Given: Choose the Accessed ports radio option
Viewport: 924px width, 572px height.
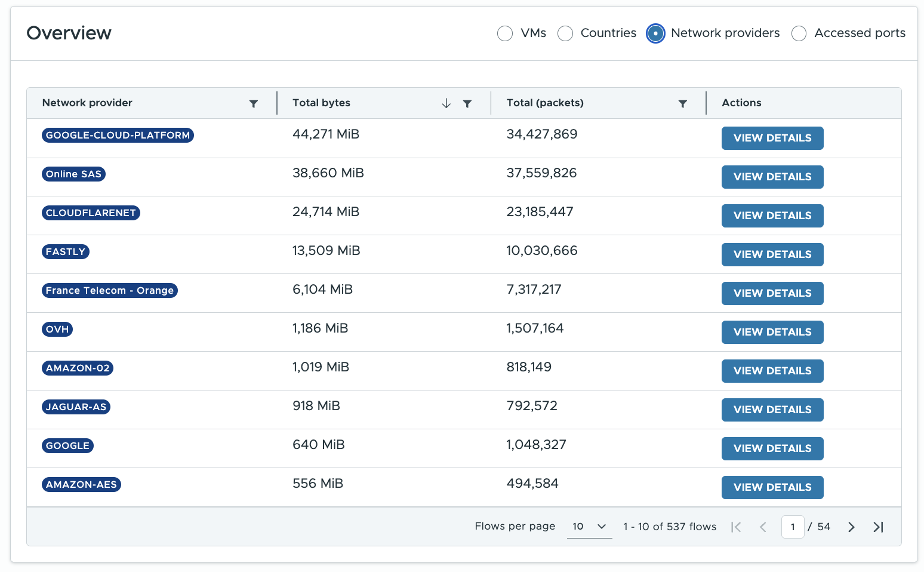Looking at the screenshot, I should tap(799, 33).
